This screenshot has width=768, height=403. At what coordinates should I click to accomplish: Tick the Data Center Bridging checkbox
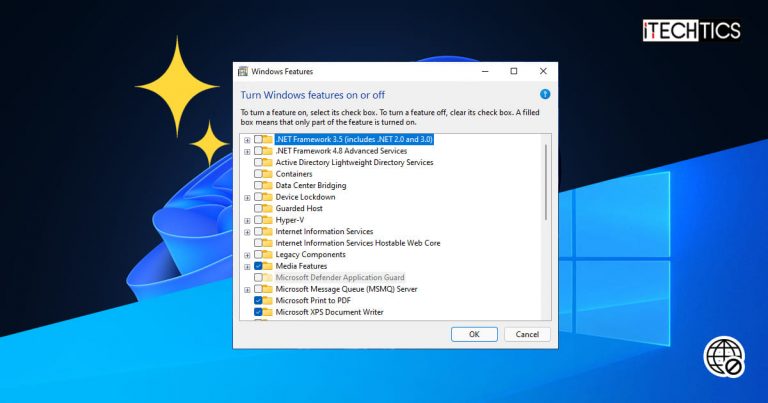click(x=258, y=185)
